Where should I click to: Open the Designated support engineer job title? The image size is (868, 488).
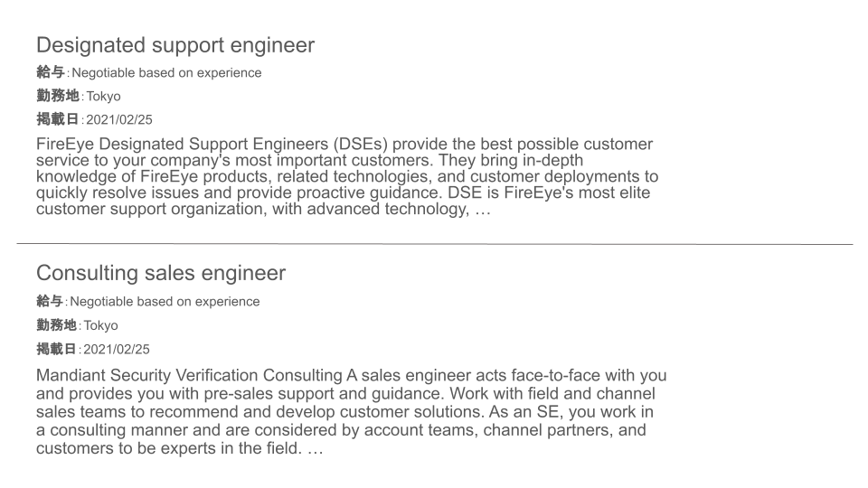pyautogui.click(x=175, y=45)
